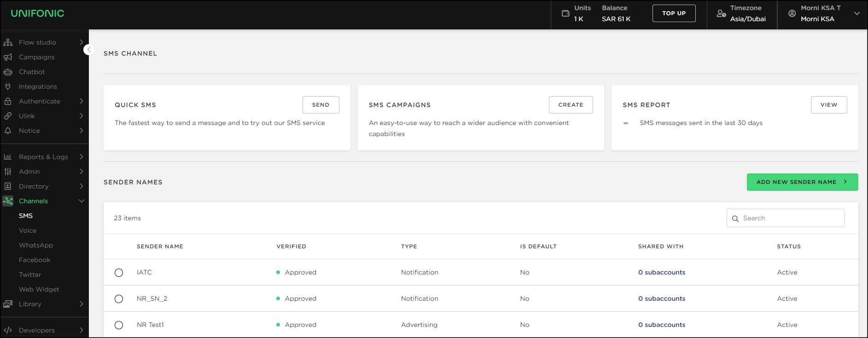
Task: Click the Integrations plug icon
Action: (8, 86)
